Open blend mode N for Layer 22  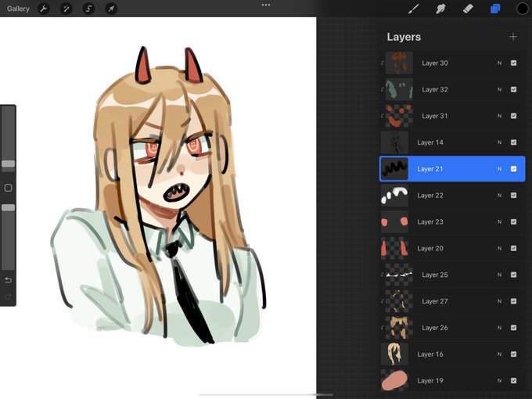[x=499, y=195]
